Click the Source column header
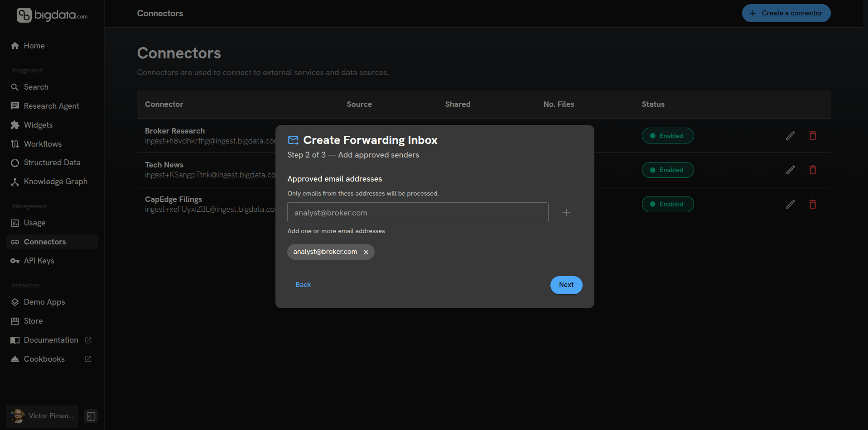 359,104
